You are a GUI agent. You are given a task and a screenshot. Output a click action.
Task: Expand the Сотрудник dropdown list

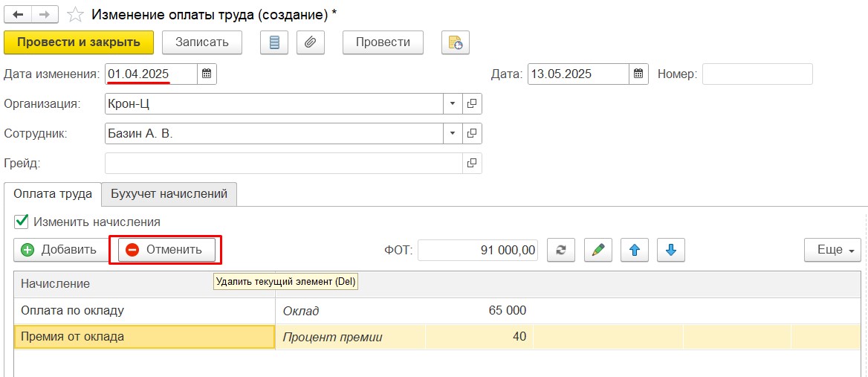coord(453,133)
